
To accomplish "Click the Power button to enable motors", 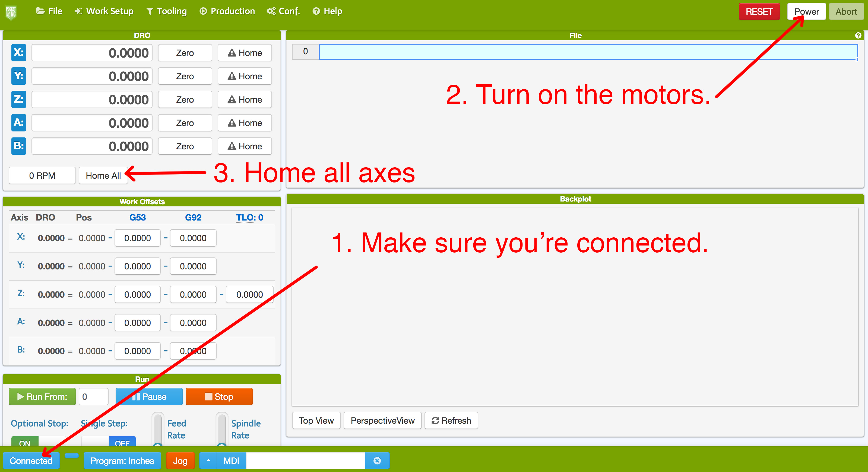I will coord(806,11).
